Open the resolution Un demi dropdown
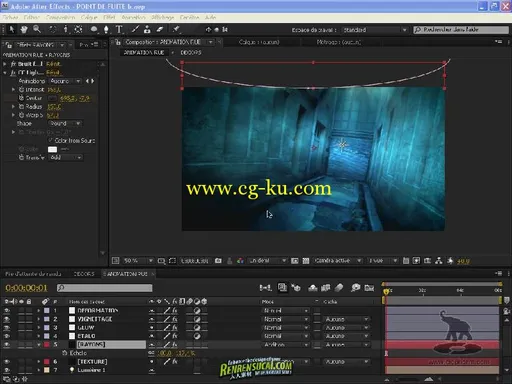512x384 pixels. click(268, 261)
